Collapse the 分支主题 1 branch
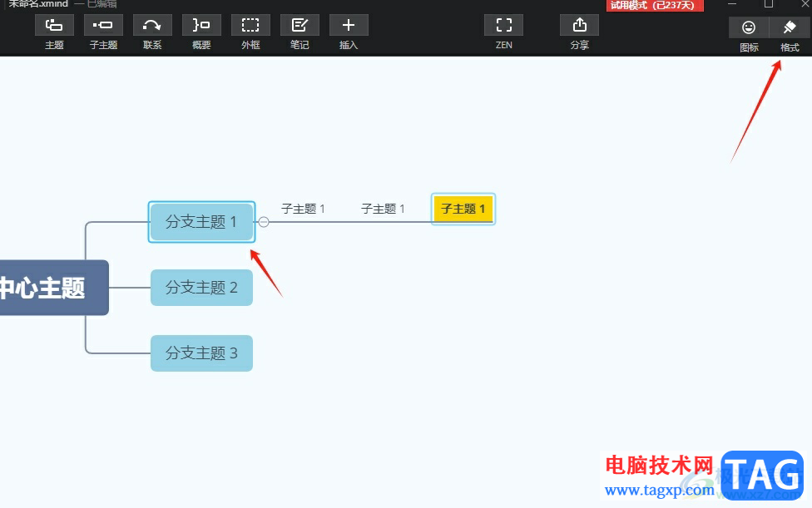 [264, 222]
